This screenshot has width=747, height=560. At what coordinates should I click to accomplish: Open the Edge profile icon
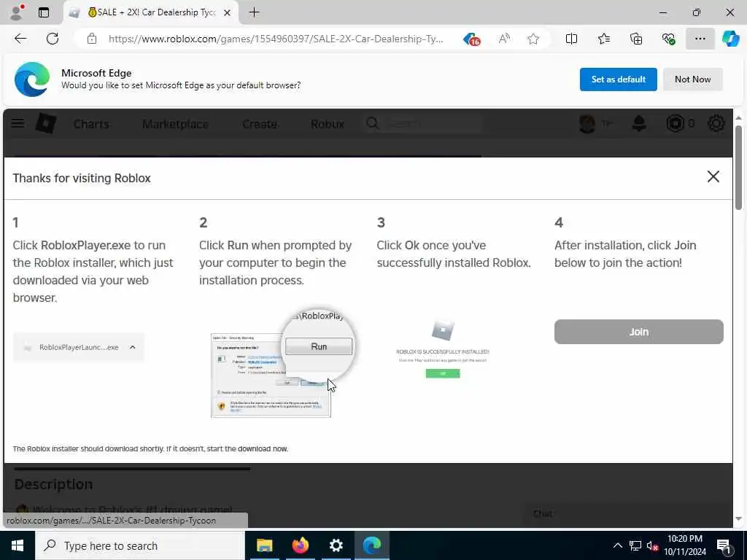(x=18, y=12)
